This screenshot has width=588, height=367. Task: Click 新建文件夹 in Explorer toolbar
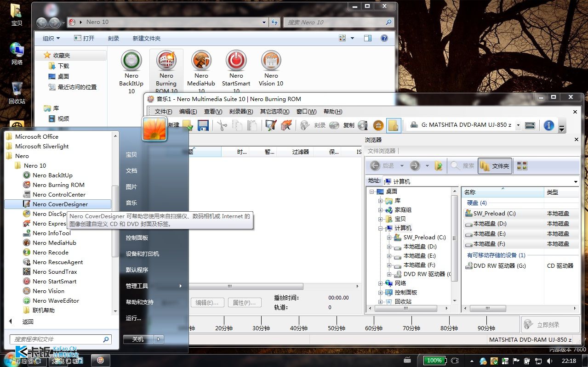pyautogui.click(x=147, y=39)
